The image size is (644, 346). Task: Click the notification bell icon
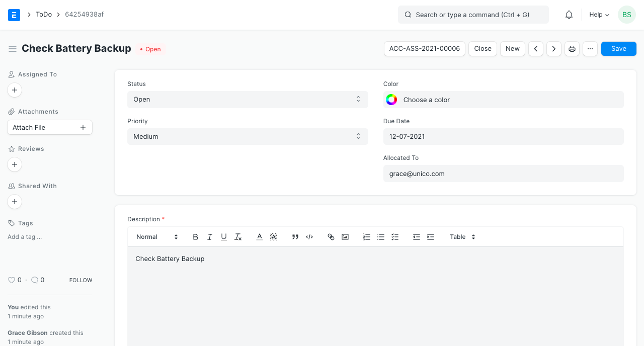click(569, 15)
